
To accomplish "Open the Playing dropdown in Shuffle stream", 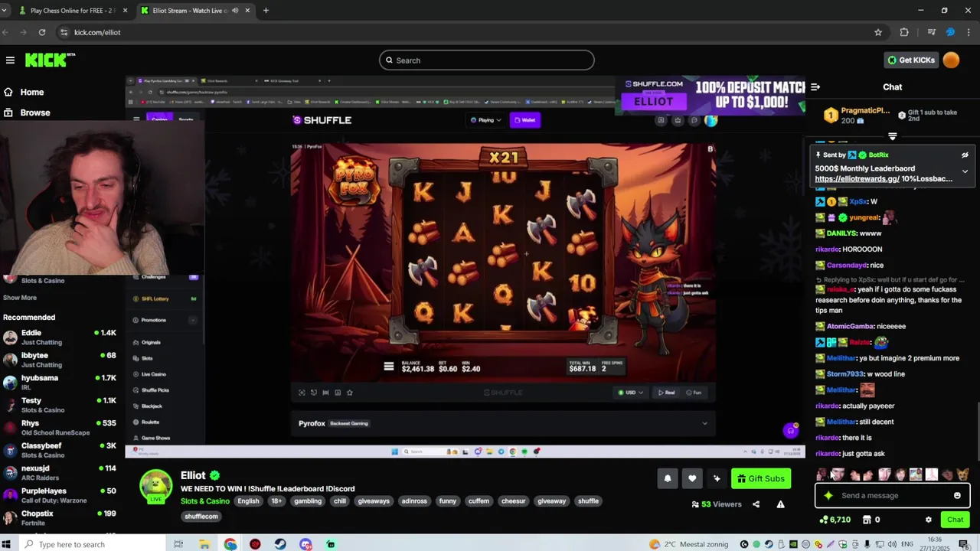I will (485, 120).
